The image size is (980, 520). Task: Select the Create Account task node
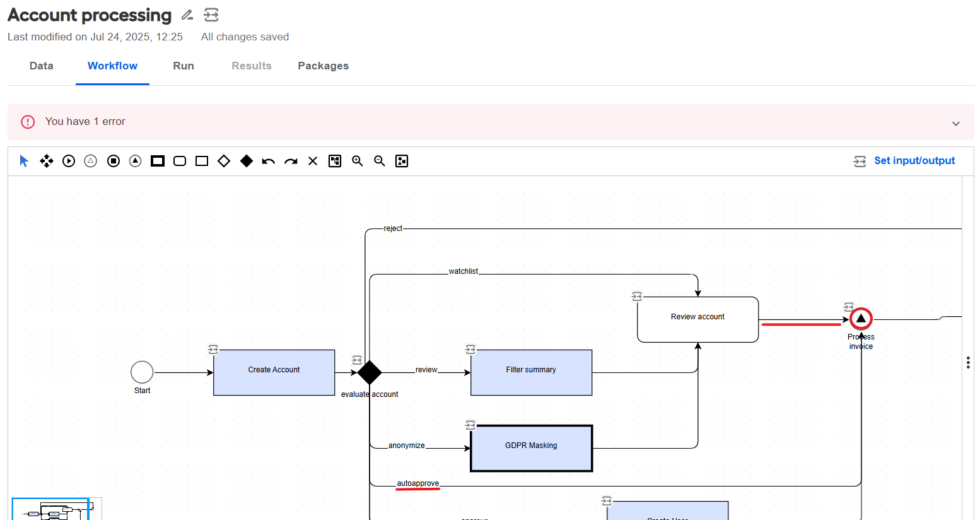274,372
